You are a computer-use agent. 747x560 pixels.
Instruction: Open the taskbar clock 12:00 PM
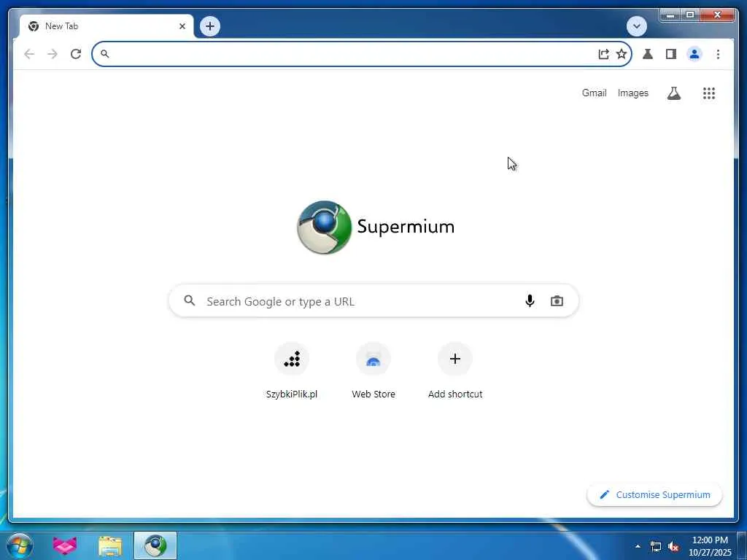[710, 546]
